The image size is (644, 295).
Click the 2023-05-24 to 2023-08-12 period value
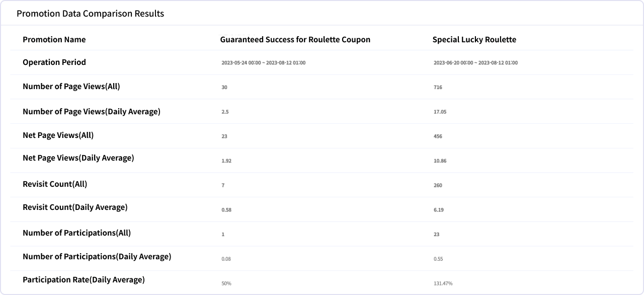click(x=264, y=63)
